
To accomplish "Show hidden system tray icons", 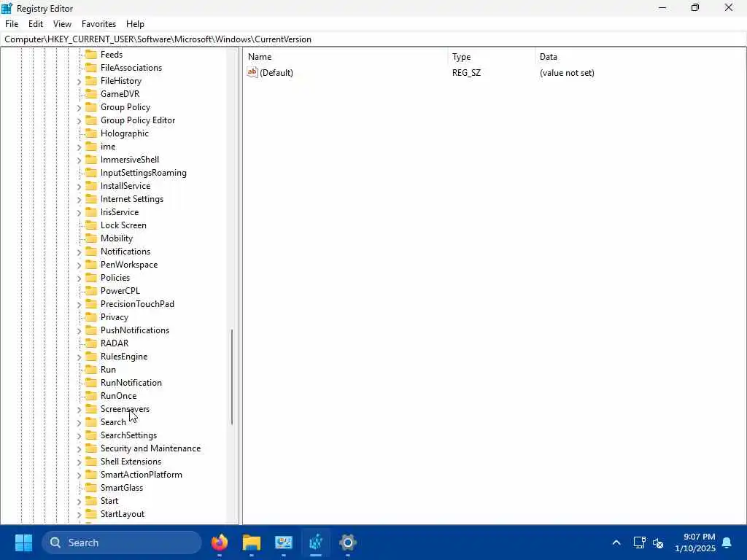I will point(616,542).
